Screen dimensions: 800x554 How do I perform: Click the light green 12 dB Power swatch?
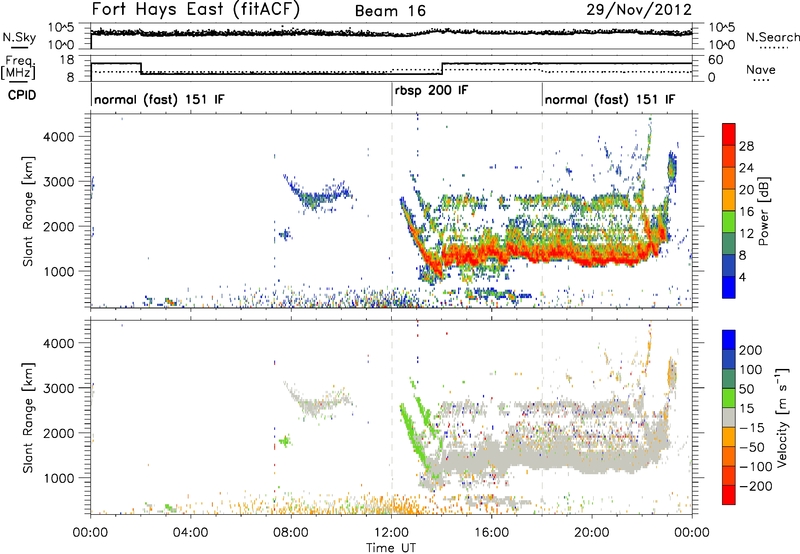pos(729,221)
